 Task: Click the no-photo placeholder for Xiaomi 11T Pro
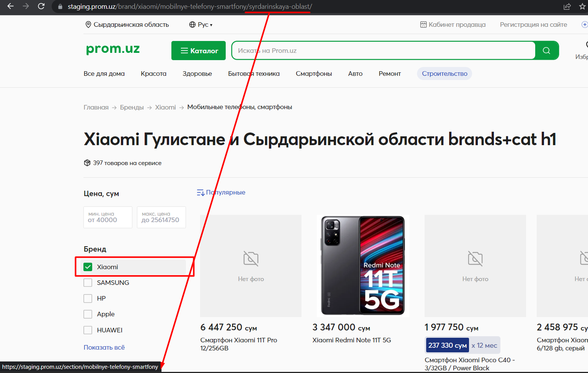(x=251, y=266)
